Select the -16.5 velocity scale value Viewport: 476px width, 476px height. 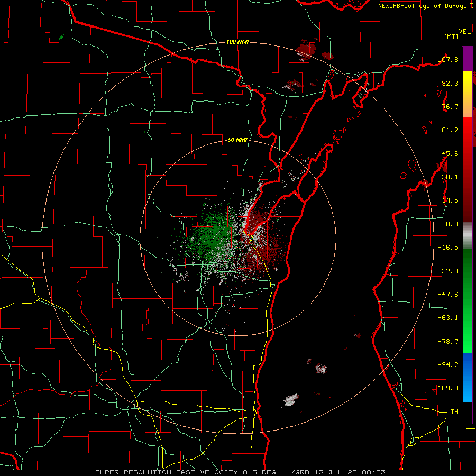tap(448, 247)
